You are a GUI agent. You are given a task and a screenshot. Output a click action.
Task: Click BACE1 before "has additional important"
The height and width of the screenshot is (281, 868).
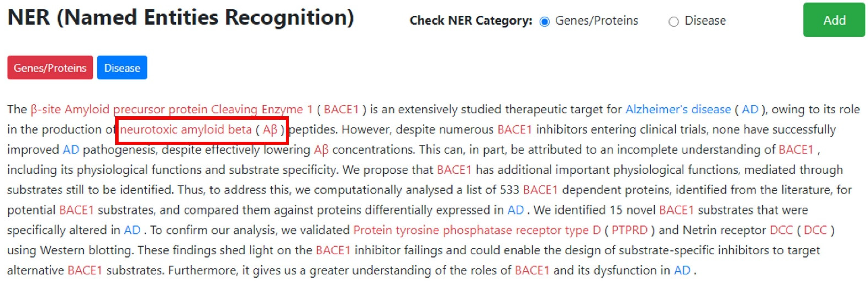point(454,170)
